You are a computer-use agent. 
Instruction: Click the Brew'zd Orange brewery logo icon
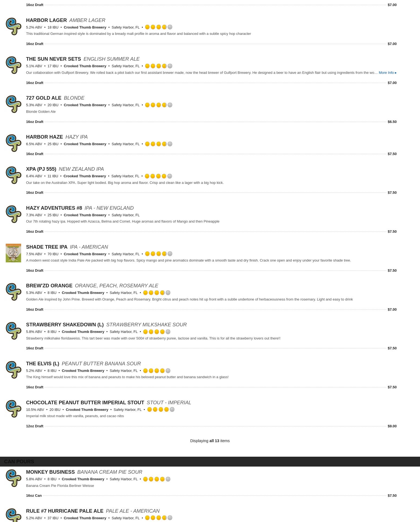click(x=13, y=292)
